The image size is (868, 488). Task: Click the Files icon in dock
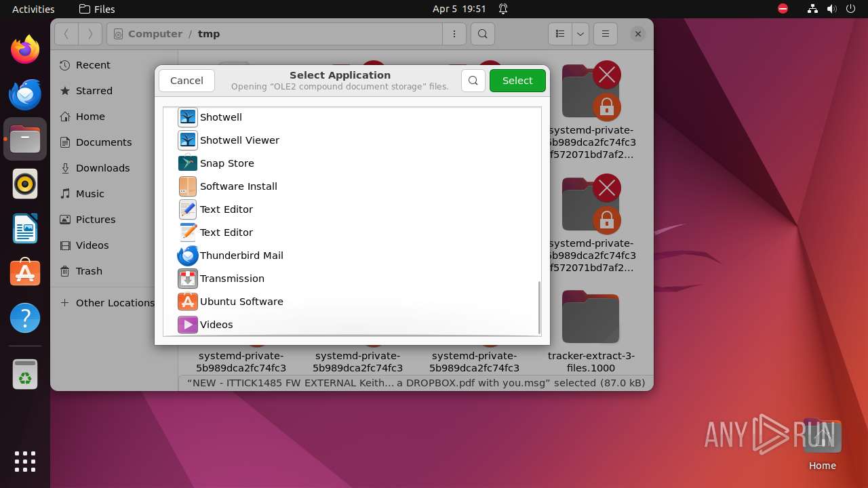click(25, 139)
